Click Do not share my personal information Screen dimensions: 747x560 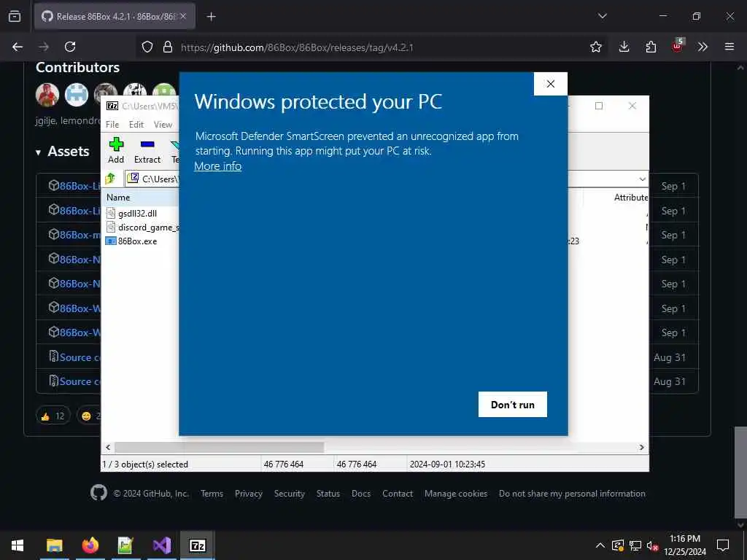click(572, 494)
